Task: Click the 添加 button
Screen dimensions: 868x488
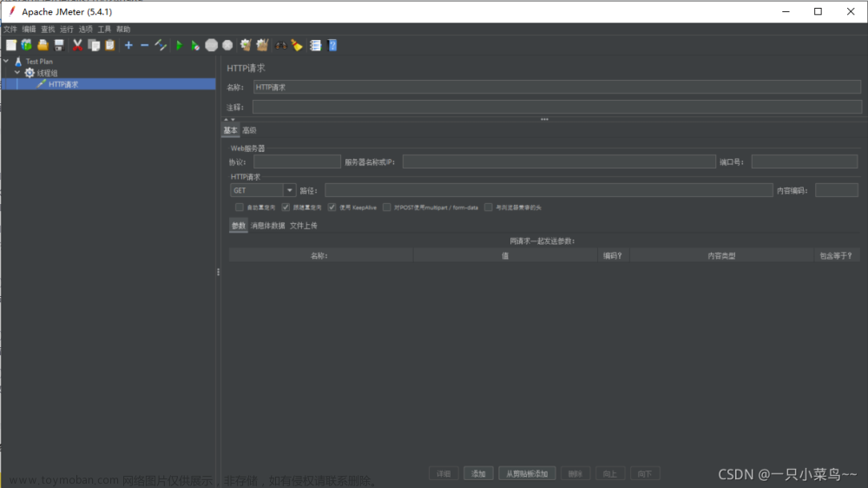Action: tap(478, 474)
